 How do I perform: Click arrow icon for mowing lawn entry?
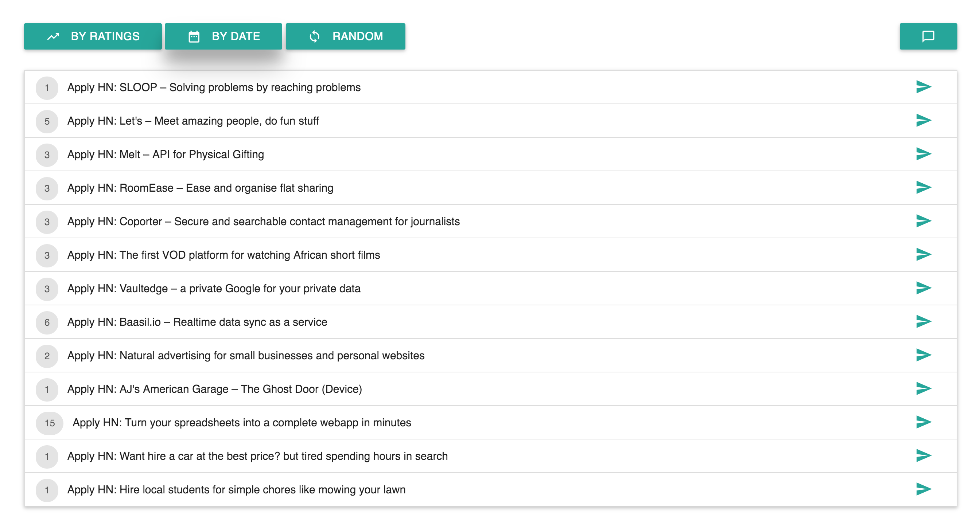(x=923, y=489)
